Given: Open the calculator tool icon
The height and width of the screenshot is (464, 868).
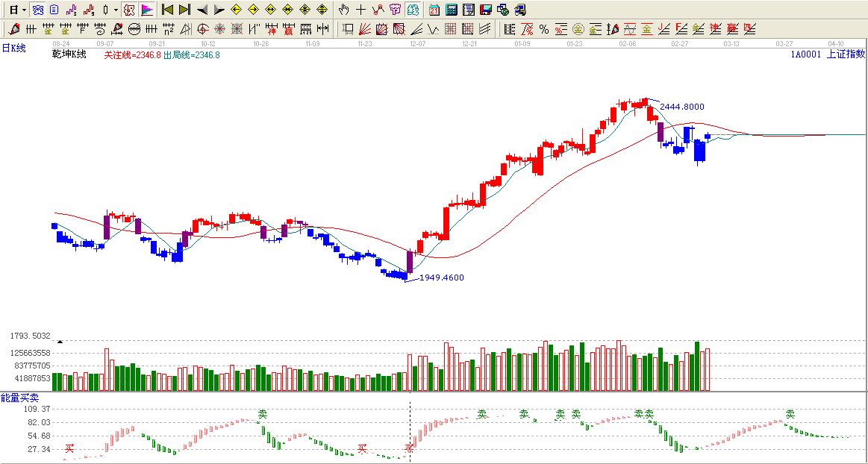Looking at the screenshot, I should click(x=452, y=10).
